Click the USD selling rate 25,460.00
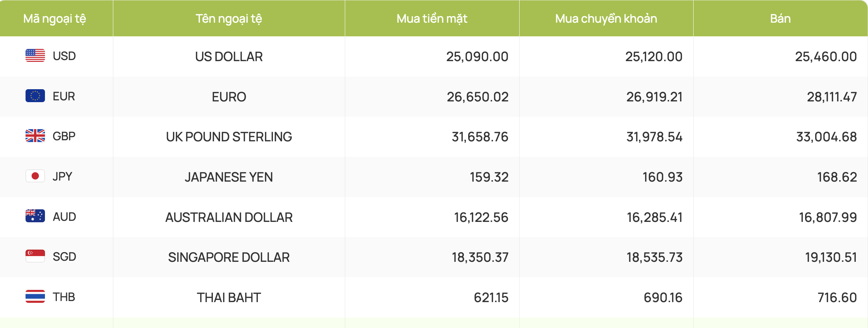This screenshot has width=868, height=328. (826, 57)
